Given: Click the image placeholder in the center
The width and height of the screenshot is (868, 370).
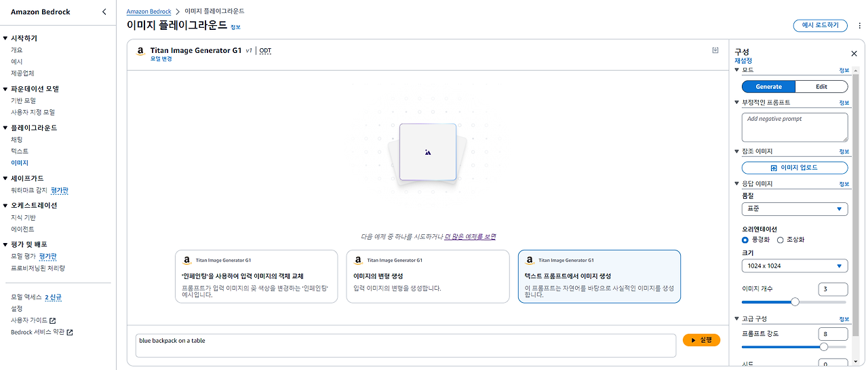Looking at the screenshot, I should click(x=427, y=152).
